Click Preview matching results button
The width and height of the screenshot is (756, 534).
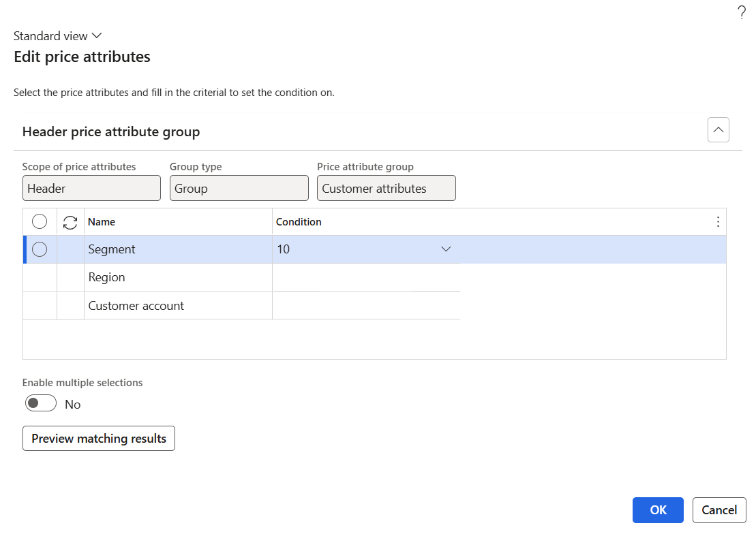pyautogui.click(x=99, y=439)
